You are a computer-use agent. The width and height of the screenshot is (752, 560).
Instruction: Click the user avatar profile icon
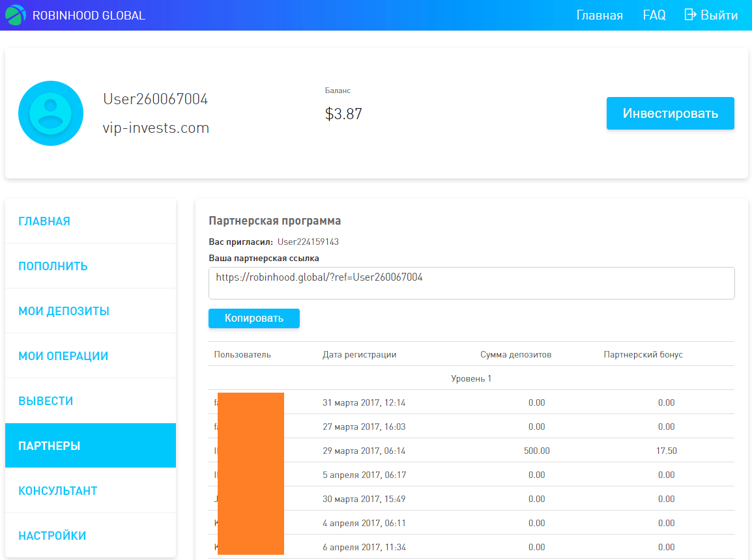[x=51, y=113]
